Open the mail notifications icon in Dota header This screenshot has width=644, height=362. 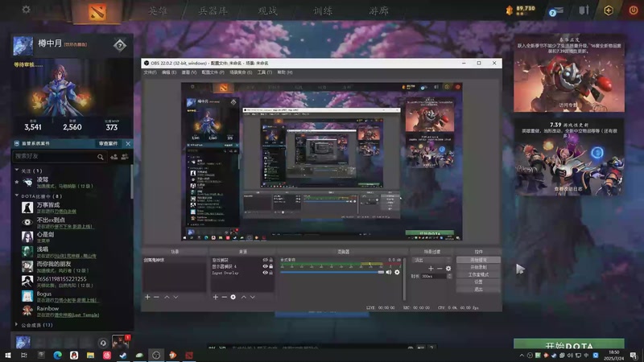click(556, 11)
